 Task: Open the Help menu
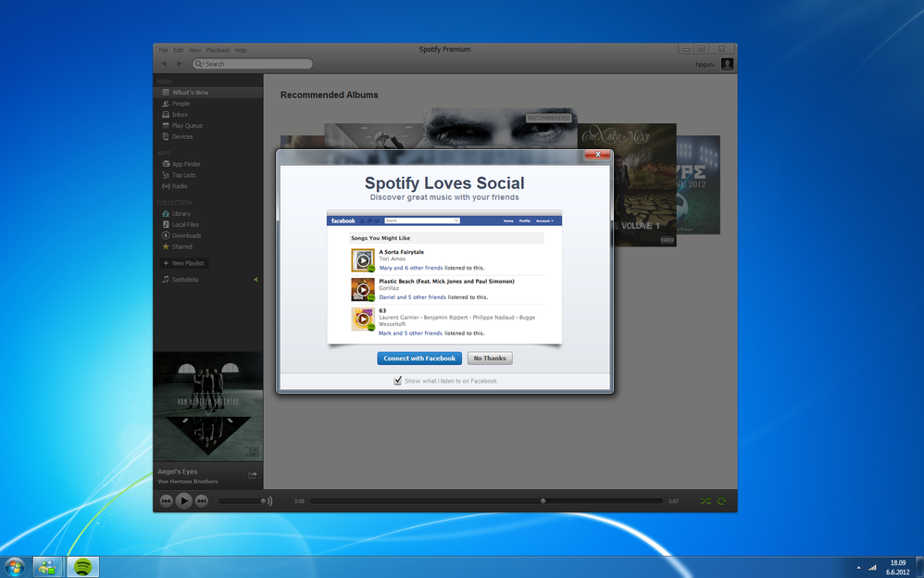coord(241,50)
